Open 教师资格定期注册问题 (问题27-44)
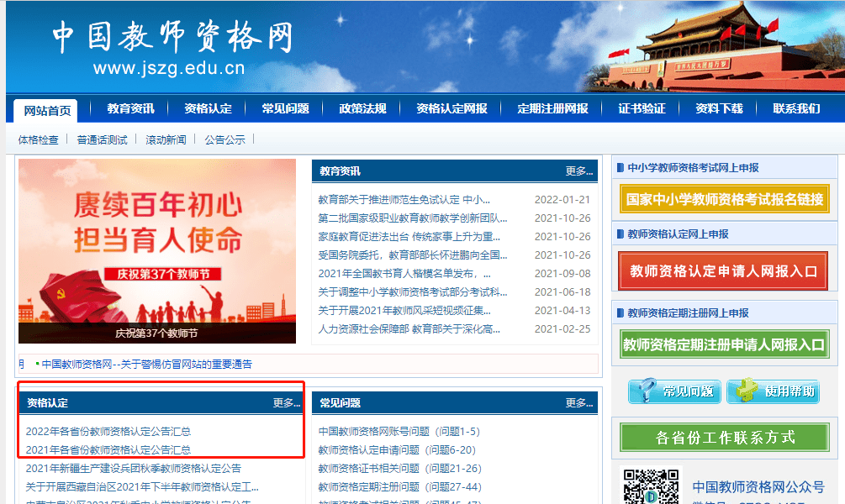Screen dimensions: 845x504 (x=399, y=486)
